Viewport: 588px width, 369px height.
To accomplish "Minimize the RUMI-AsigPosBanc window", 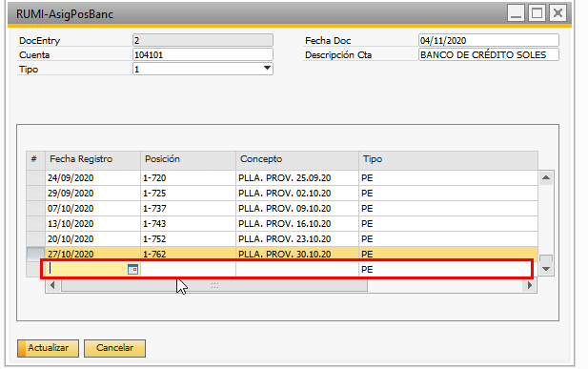I will point(516,13).
